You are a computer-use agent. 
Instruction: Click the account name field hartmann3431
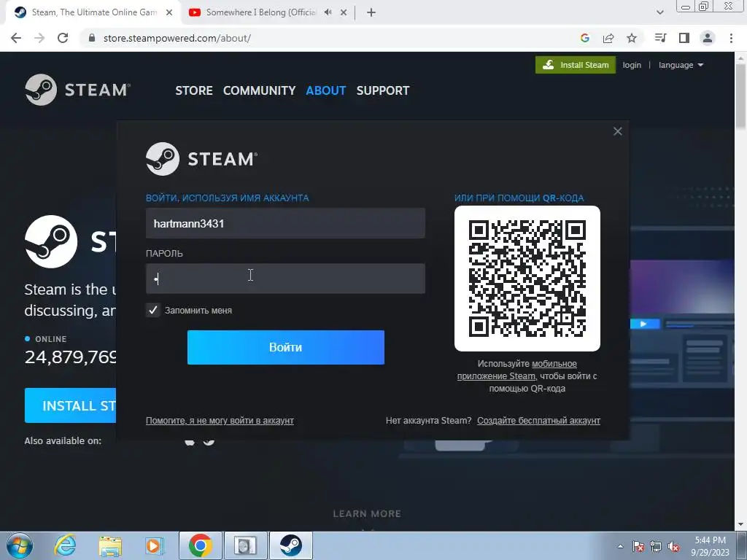pos(285,223)
